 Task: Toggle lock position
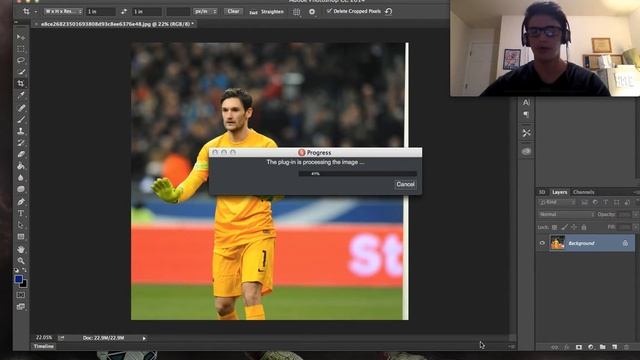[574, 227]
